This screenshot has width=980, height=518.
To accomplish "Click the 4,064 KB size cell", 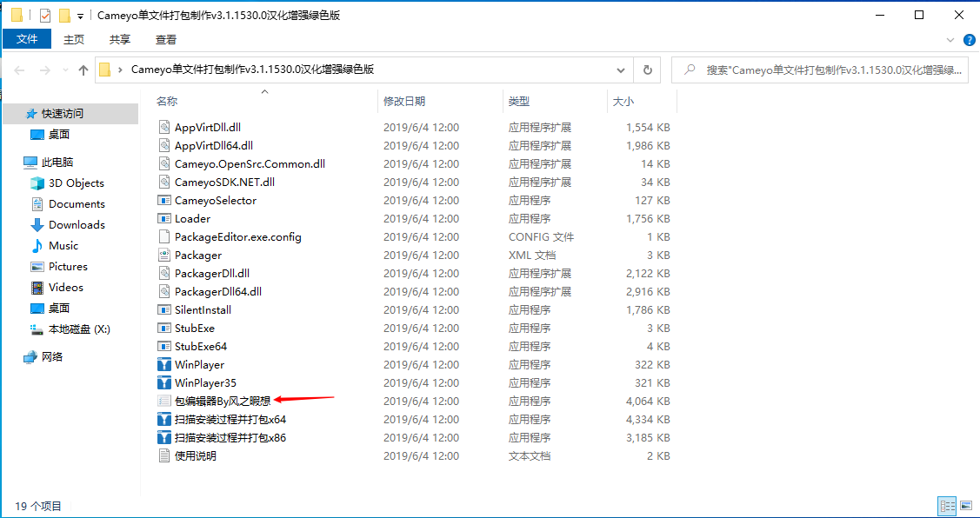I will pyautogui.click(x=648, y=402).
